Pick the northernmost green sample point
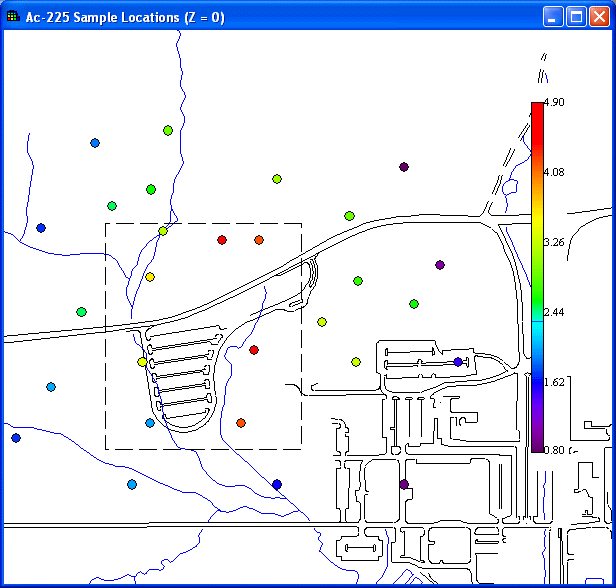 tap(168, 130)
